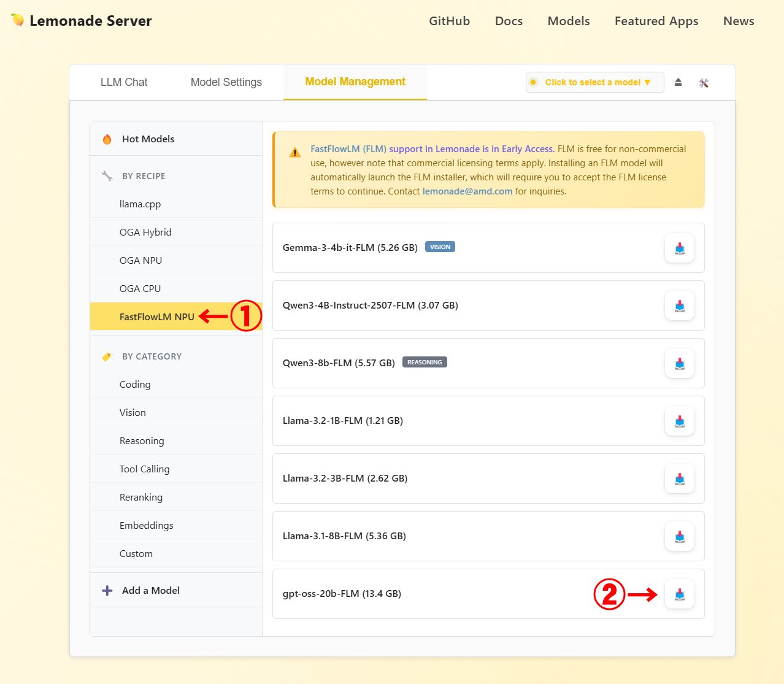The image size is (784, 684).
Task: Click the flame icon next to Hot Models
Action: pyautogui.click(x=107, y=139)
